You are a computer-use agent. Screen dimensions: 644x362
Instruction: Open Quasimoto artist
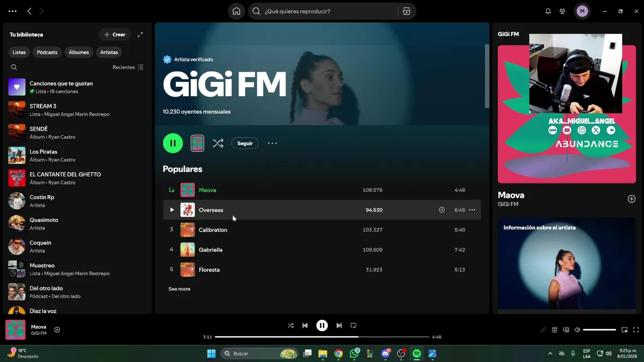pyautogui.click(x=77, y=224)
